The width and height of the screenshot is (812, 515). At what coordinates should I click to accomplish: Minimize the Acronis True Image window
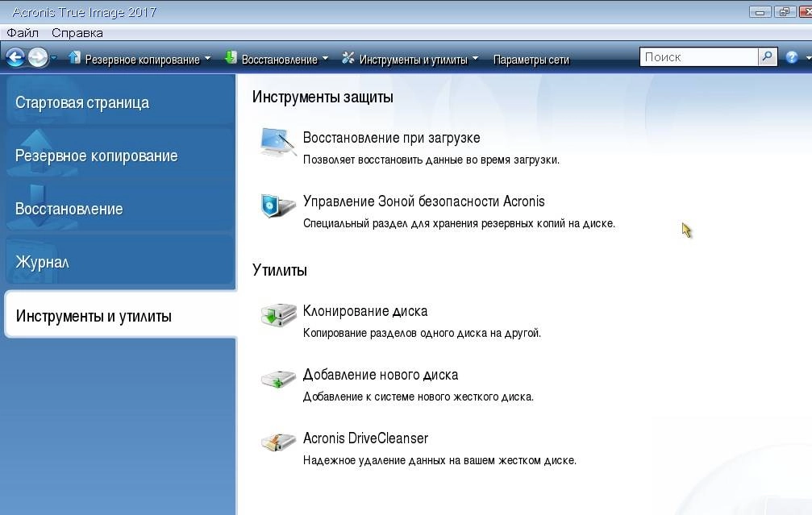pyautogui.click(x=760, y=12)
